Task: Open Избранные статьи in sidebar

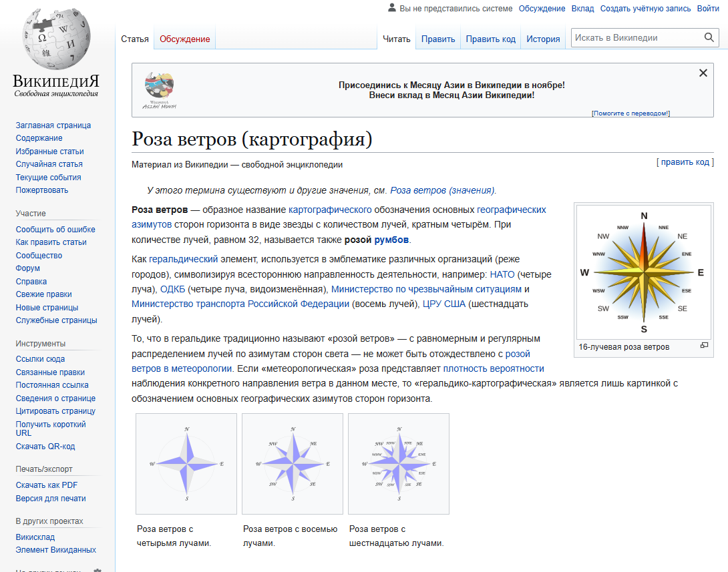Action: click(x=49, y=152)
